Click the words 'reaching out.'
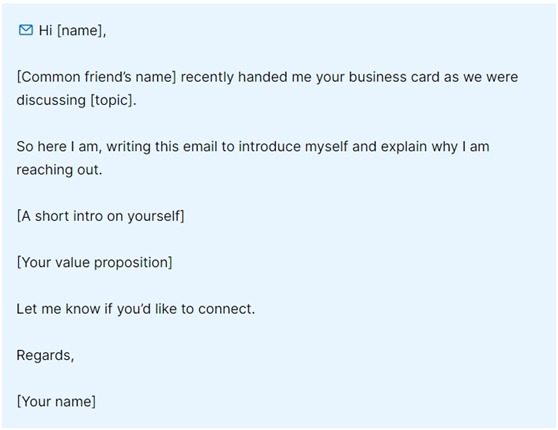Image resolution: width=558 pixels, height=430 pixels. (x=59, y=170)
